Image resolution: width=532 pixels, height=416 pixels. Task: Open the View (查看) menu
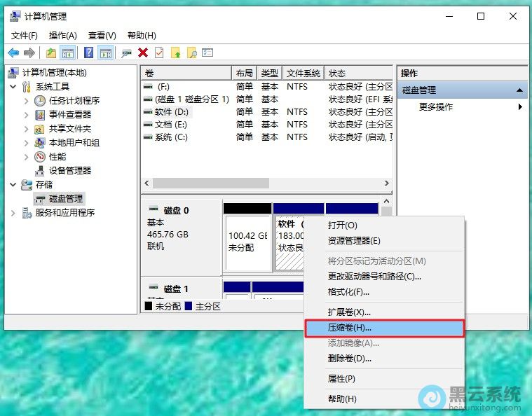tap(102, 35)
